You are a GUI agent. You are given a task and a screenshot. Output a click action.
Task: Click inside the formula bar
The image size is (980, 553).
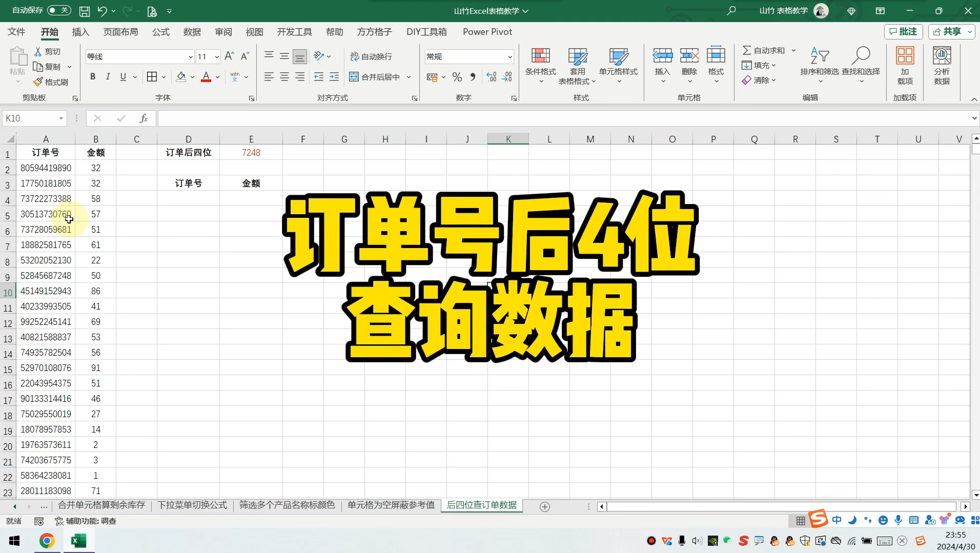click(410, 118)
